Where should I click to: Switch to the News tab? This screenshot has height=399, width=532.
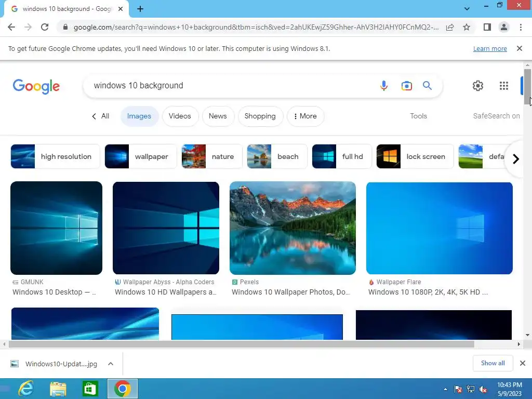pos(218,116)
